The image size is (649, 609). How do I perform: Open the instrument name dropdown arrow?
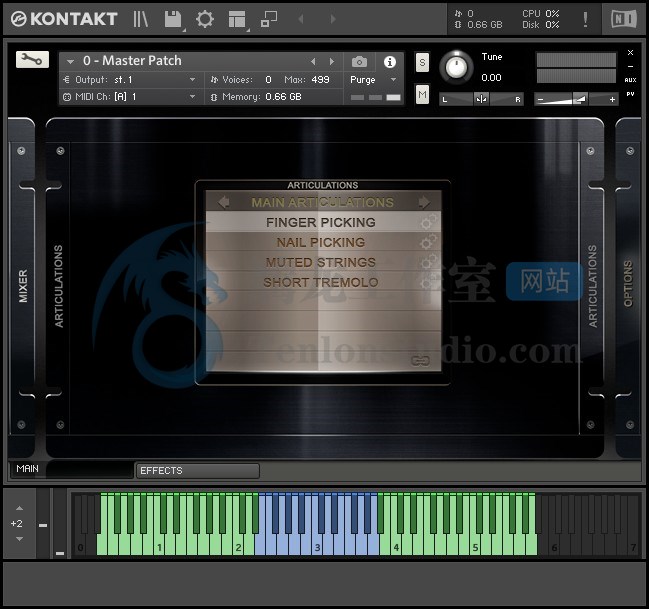pyautogui.click(x=70, y=62)
